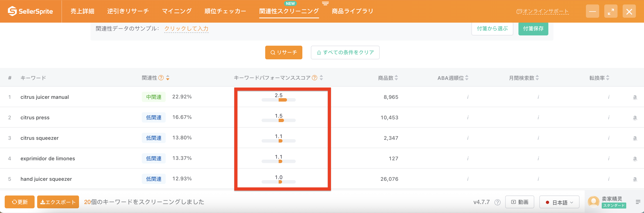Screen dimensions: 644x213
Task: Open the bottom-right hamburger menu icon
Action: [x=638, y=202]
